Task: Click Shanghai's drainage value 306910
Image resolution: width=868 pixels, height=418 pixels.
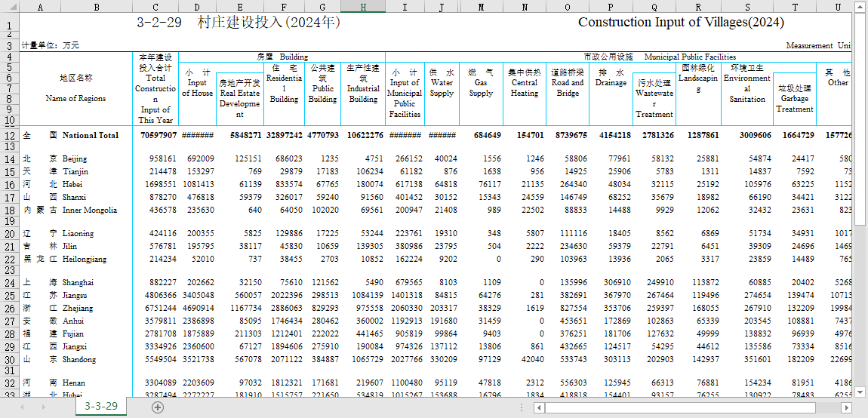Action: [617, 283]
